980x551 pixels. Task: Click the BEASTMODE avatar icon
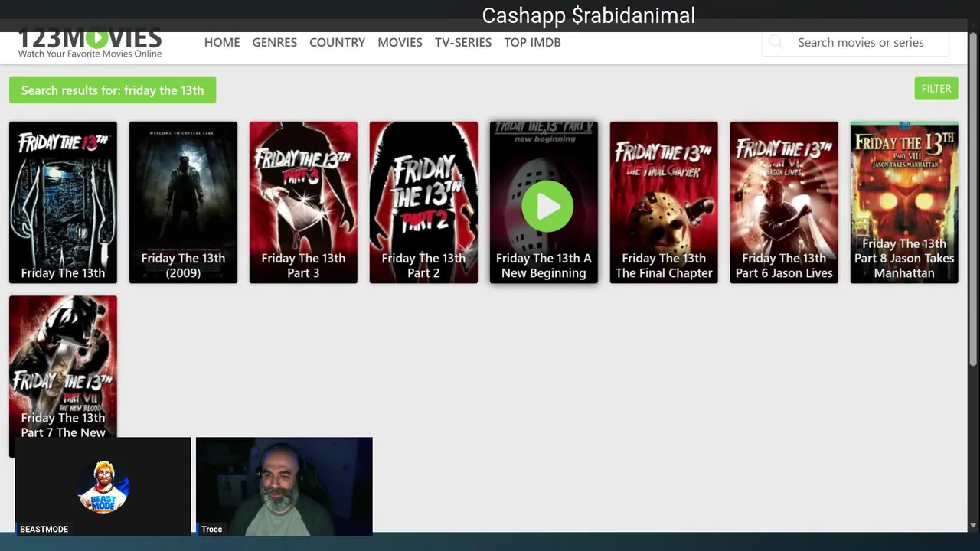pos(103,487)
